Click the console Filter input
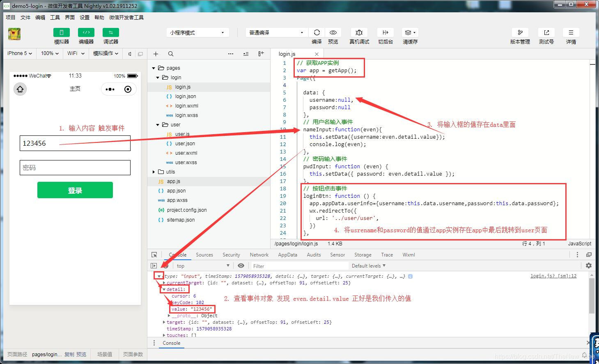Screen dimensions: 599x364 (x=299, y=266)
